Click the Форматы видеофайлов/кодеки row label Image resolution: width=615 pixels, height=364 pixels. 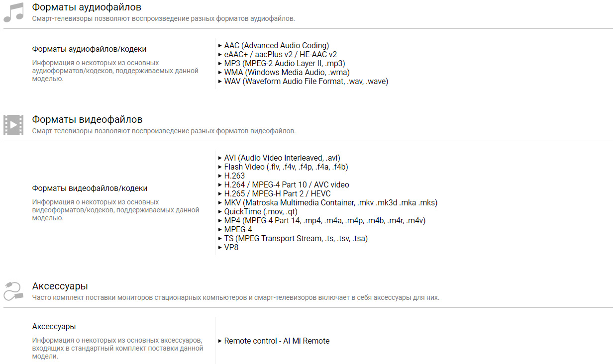click(x=90, y=188)
